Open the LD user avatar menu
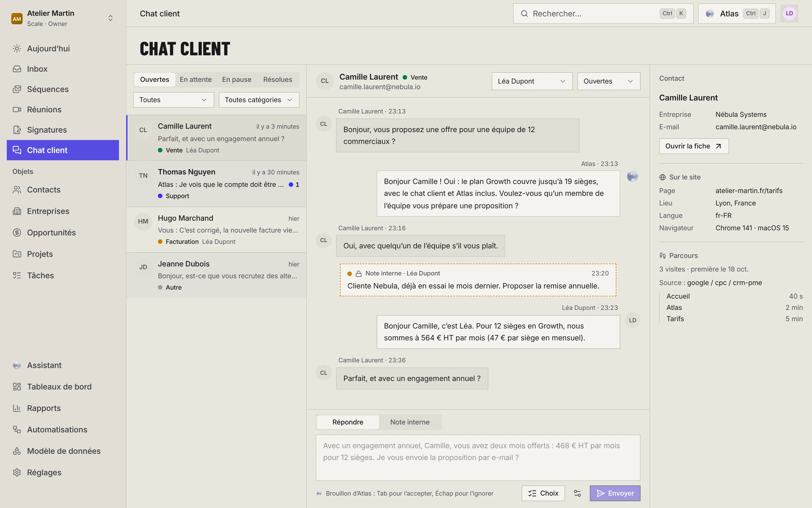812x508 pixels. coord(789,14)
